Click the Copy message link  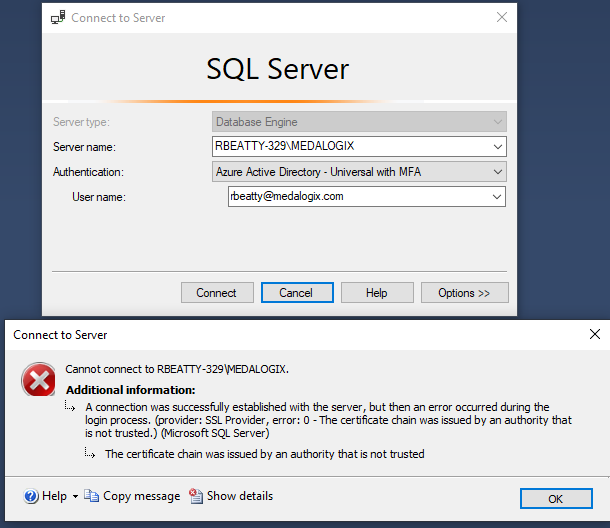pyautogui.click(x=142, y=496)
